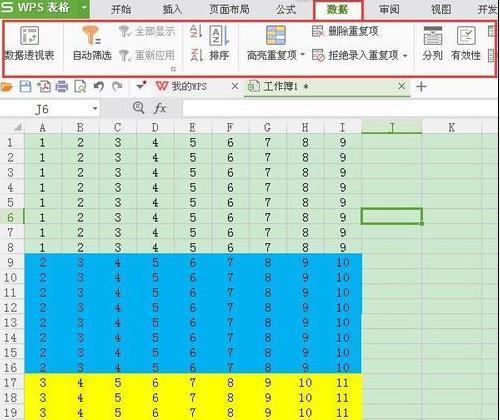Click blue cell A12 containing 2
Viewport: 500px width, 420px height.
(43, 307)
